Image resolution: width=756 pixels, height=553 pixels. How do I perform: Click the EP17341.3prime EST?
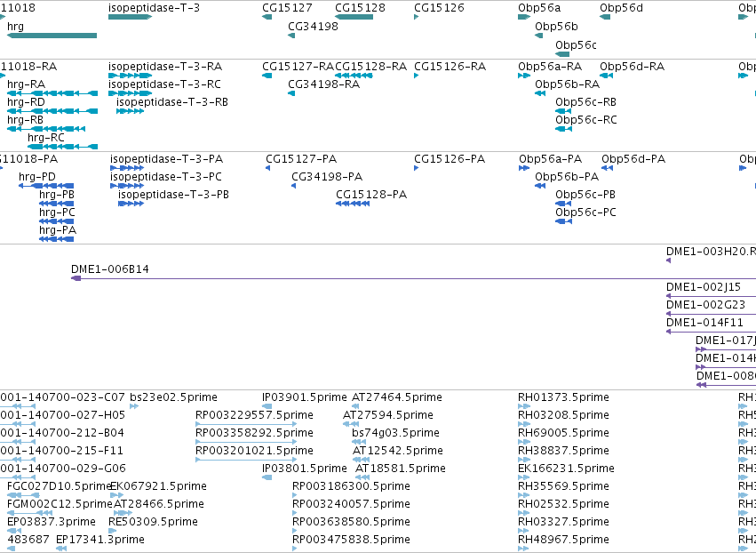tap(61, 549)
